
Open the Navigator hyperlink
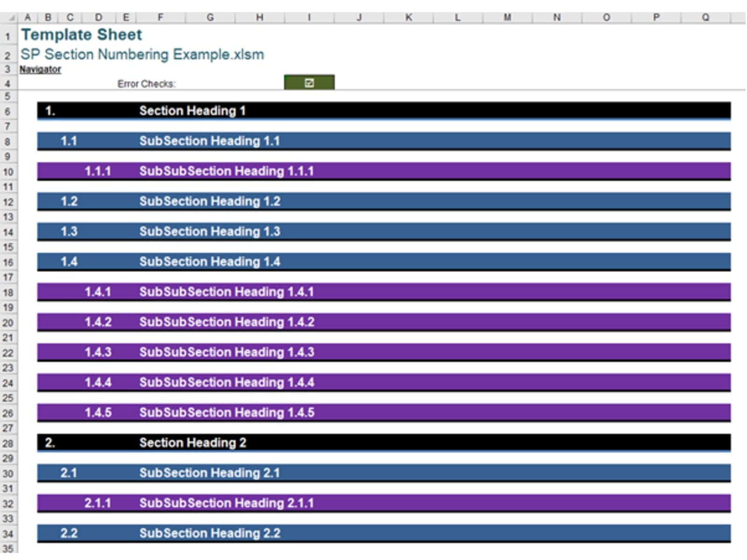40,70
